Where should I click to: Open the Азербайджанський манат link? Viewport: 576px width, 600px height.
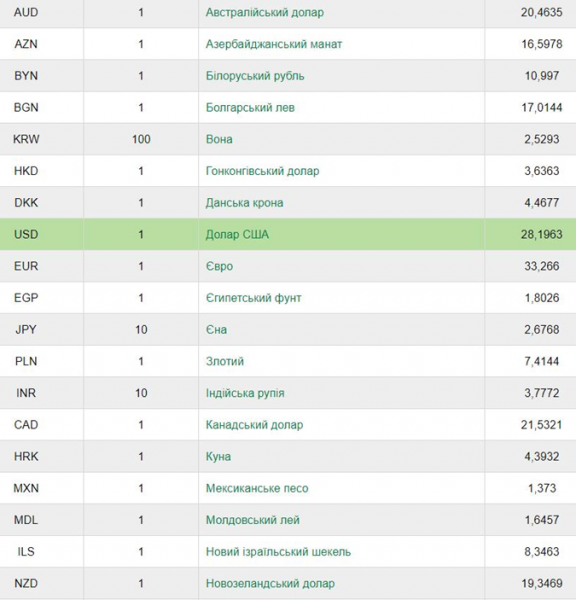[x=274, y=44]
